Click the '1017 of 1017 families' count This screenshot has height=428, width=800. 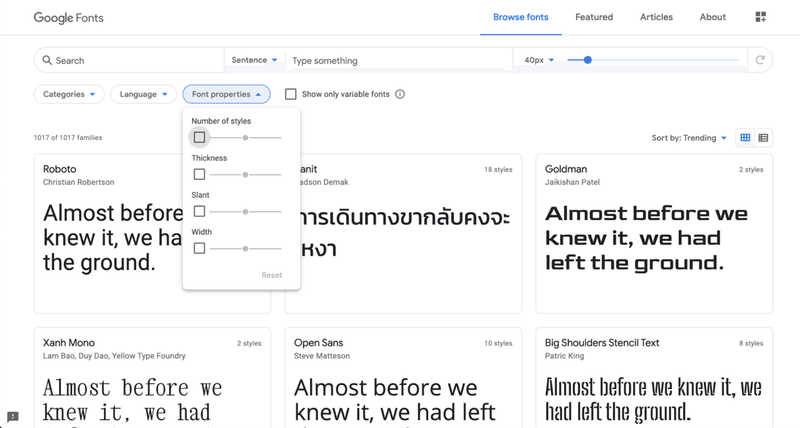click(68, 138)
